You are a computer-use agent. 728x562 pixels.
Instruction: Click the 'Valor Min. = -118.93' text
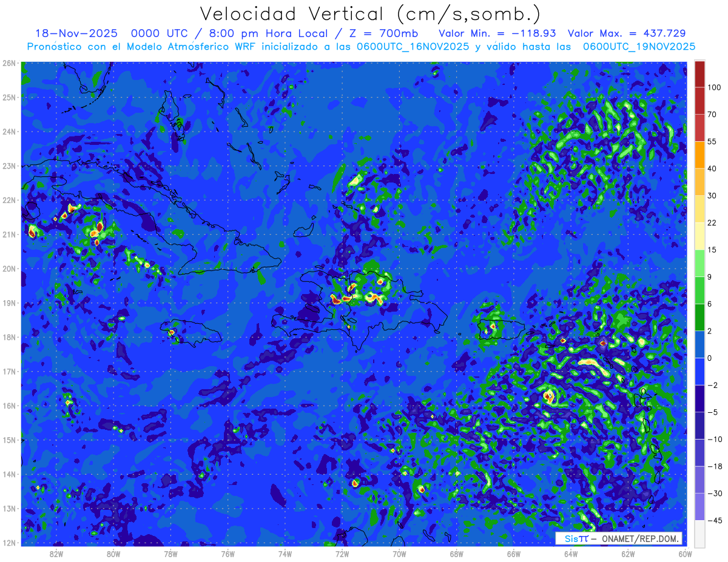click(497, 33)
